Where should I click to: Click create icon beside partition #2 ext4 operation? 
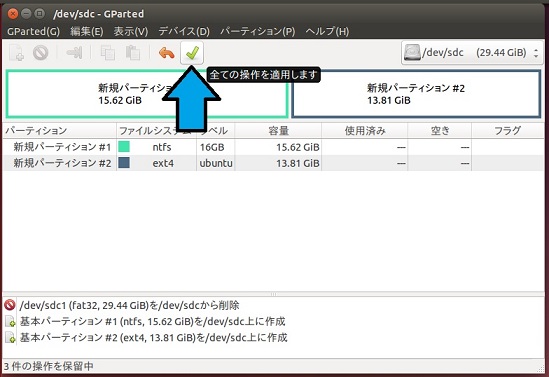(x=10, y=337)
